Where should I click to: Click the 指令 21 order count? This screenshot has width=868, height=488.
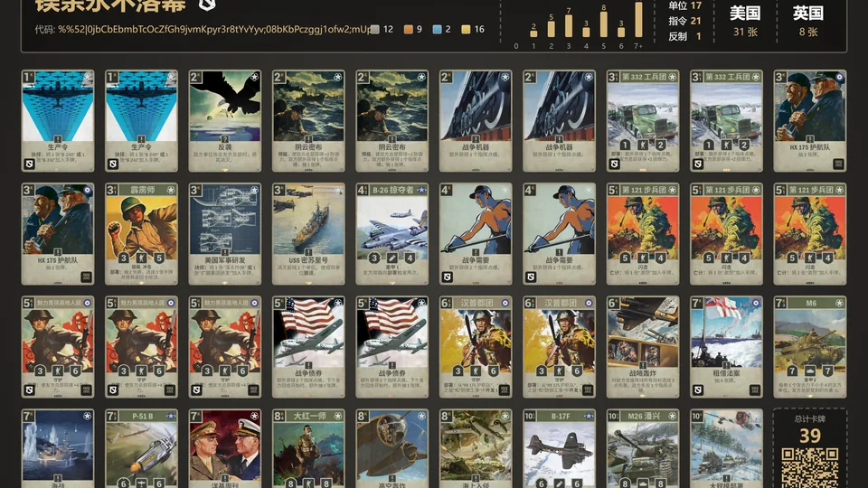pos(684,21)
